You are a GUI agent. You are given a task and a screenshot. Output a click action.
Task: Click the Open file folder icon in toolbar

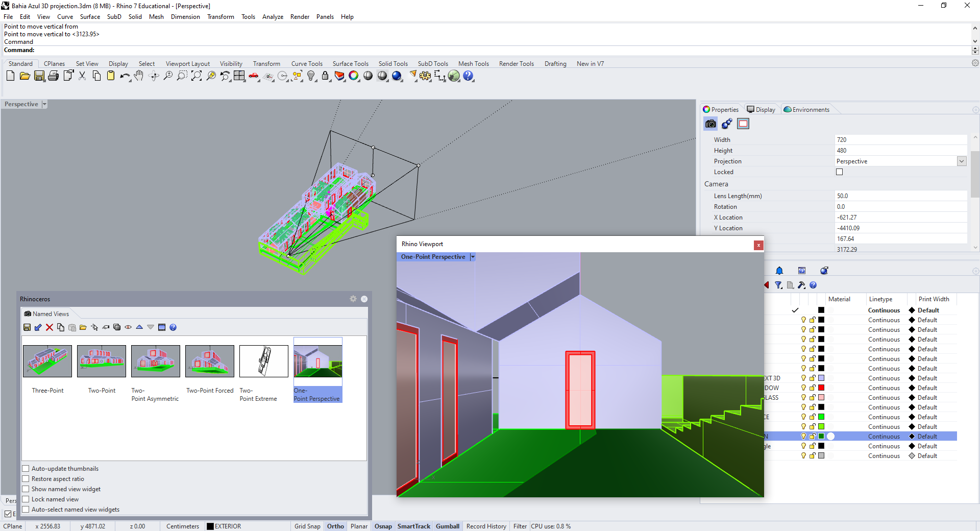click(x=24, y=76)
